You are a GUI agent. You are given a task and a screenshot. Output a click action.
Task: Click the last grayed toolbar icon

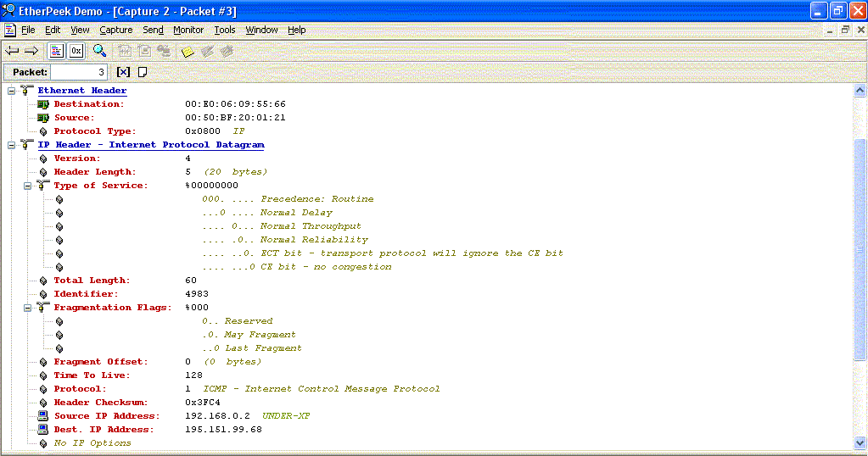click(227, 52)
